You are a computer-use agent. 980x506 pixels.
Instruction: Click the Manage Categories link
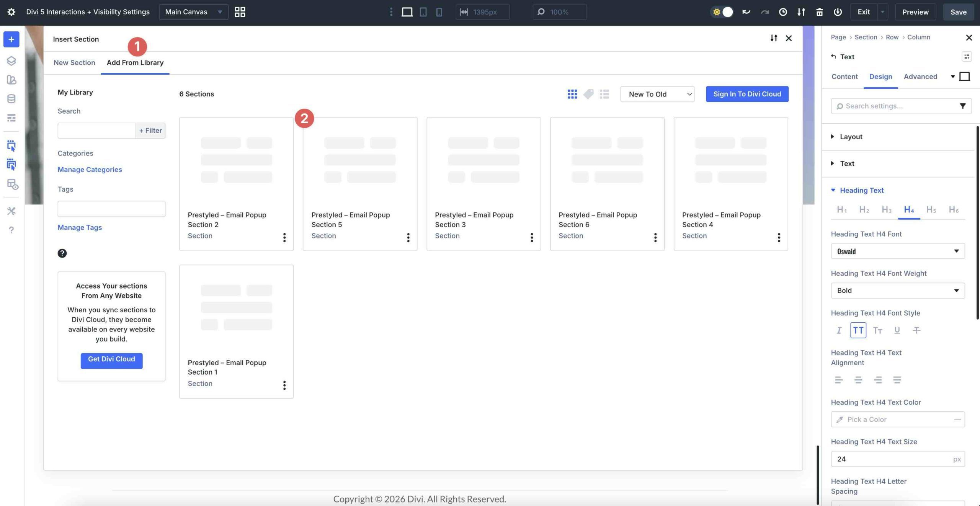[x=90, y=170]
